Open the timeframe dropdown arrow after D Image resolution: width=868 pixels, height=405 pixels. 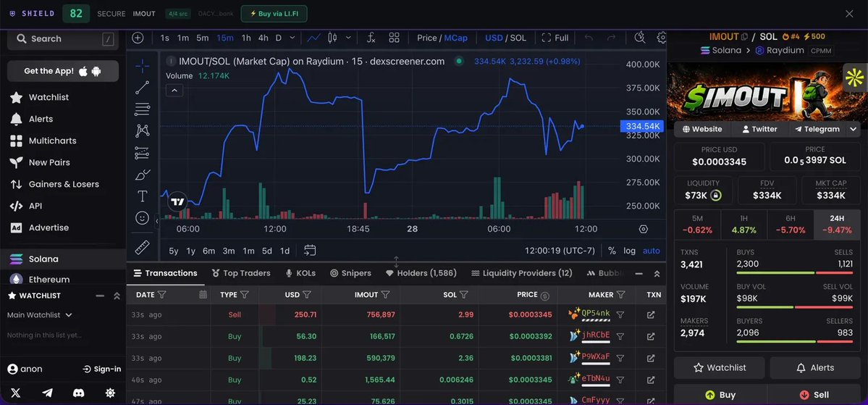point(292,38)
